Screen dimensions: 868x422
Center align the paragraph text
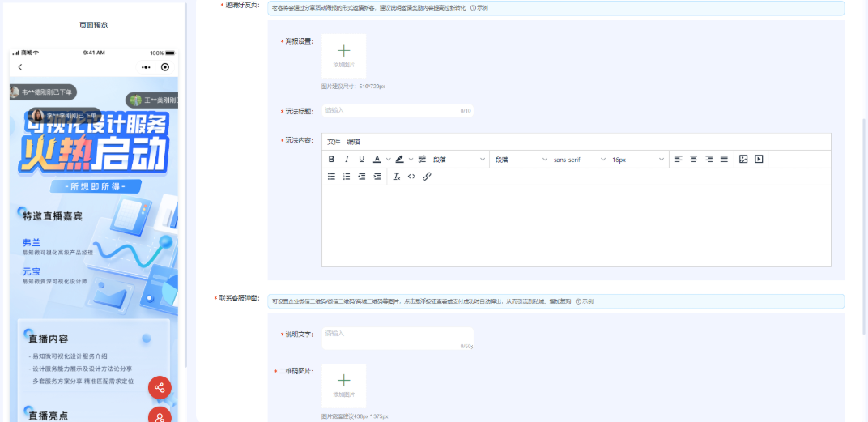click(693, 160)
